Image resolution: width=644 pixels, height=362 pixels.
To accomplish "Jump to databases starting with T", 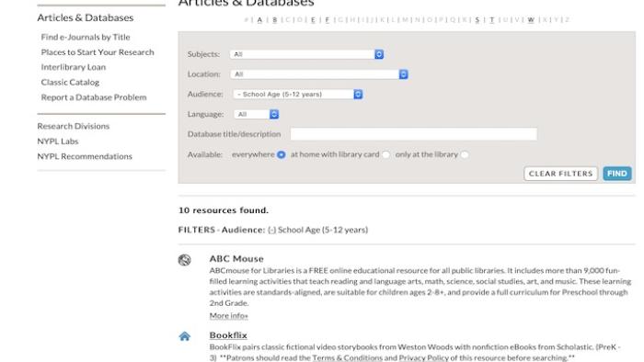I will tap(491, 19).
